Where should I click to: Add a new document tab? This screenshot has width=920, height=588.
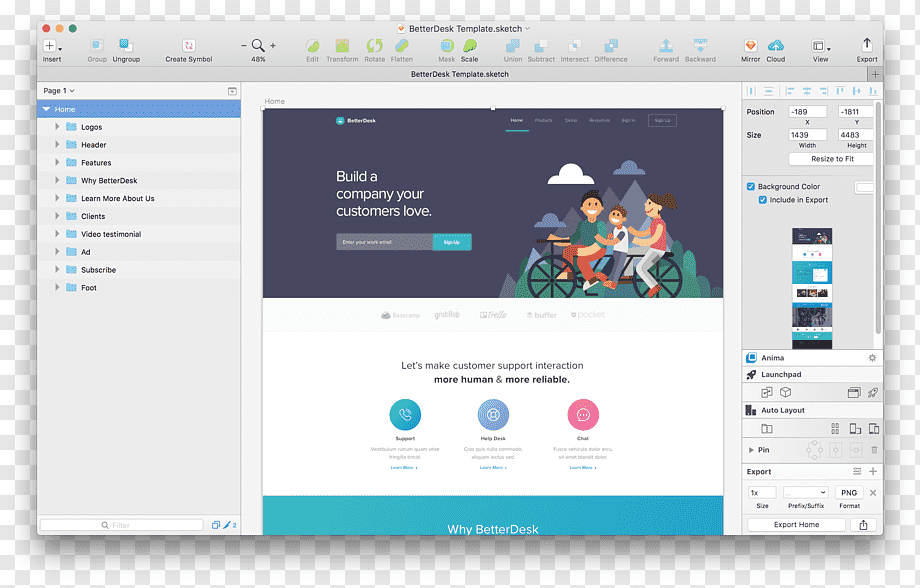click(875, 74)
